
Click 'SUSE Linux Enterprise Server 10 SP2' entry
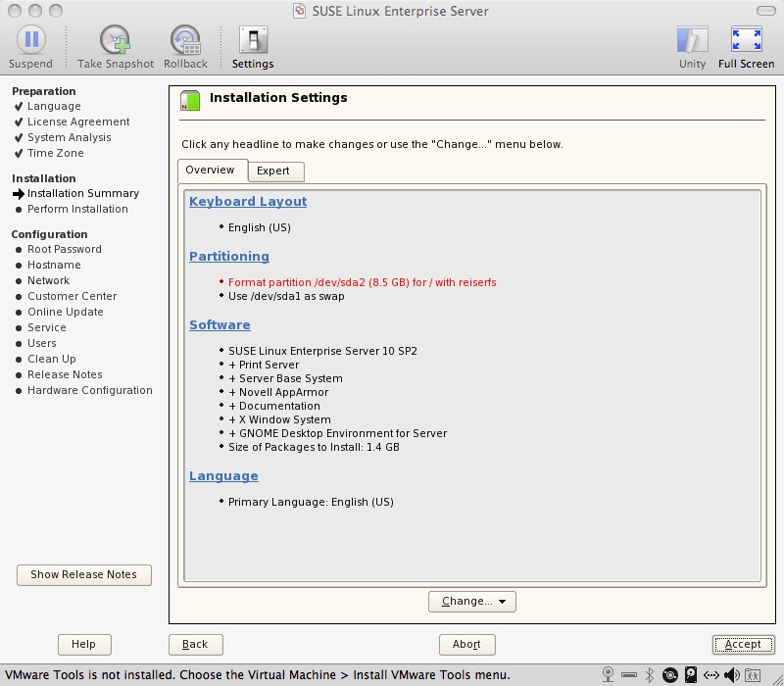click(322, 351)
